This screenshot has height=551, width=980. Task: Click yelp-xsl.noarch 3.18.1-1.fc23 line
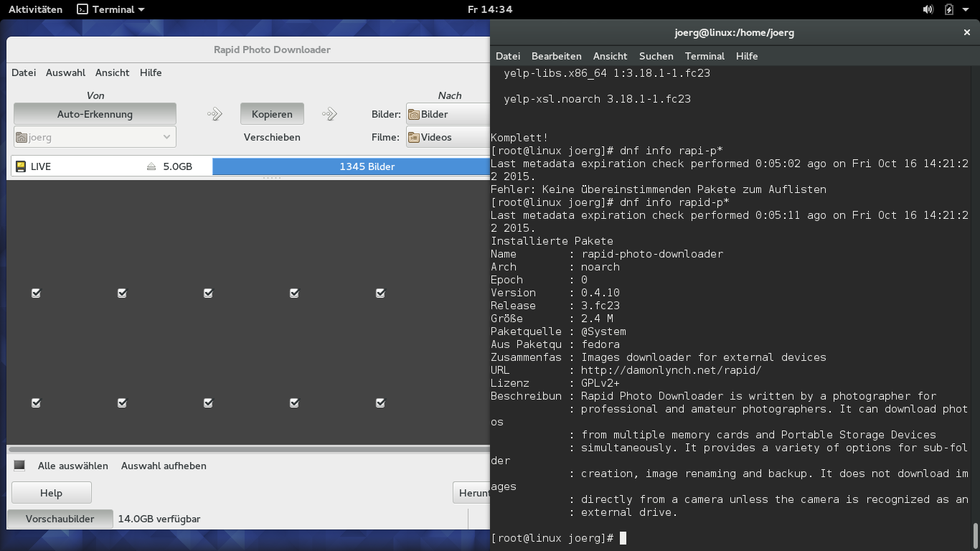[597, 99]
